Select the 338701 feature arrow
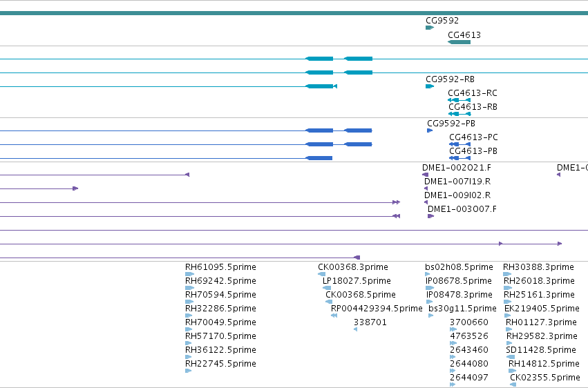 click(356, 329)
